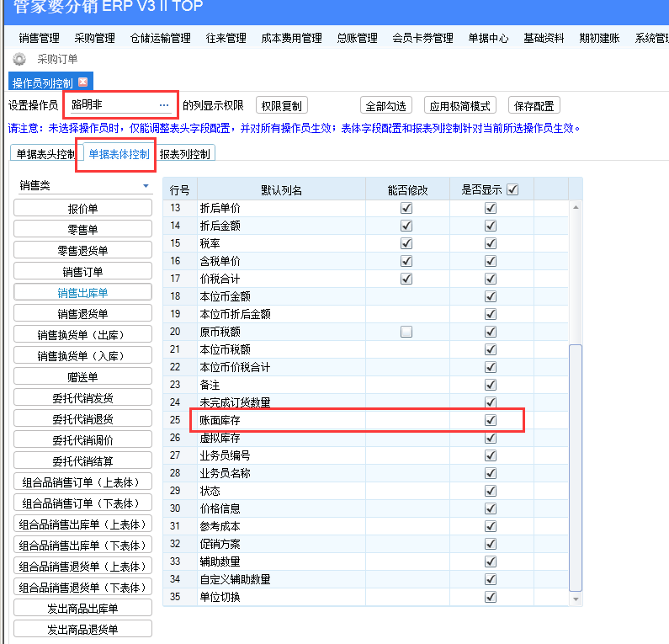
Task: Switch to the 单据表头控制 tab
Action: tap(45, 154)
